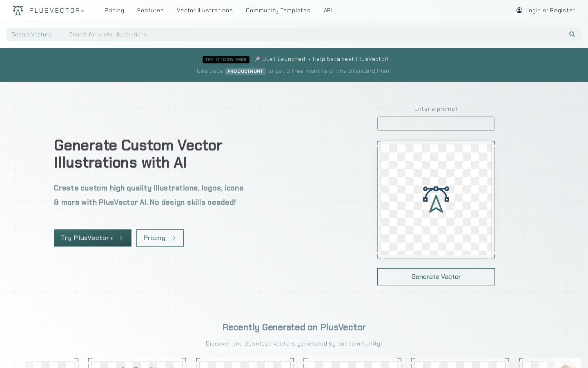Click the pen tool graphic in the preview canvas
Image resolution: width=588 pixels, height=368 pixels.
point(436,200)
